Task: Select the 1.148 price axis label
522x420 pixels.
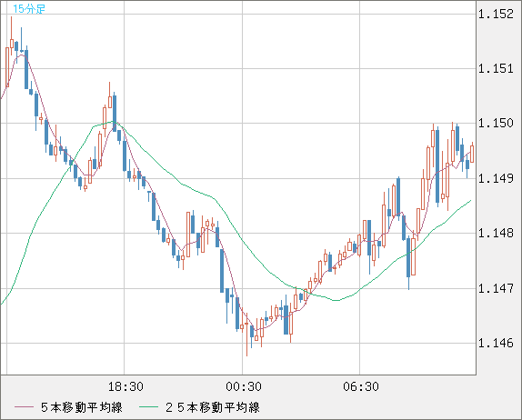Action: (496, 233)
